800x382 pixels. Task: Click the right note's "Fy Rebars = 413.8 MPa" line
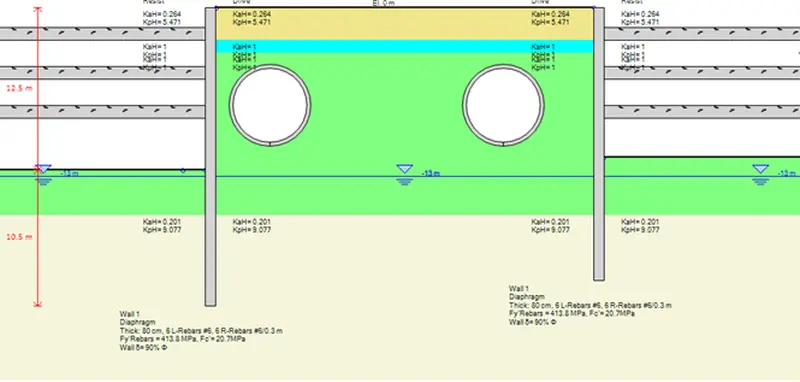[572, 314]
